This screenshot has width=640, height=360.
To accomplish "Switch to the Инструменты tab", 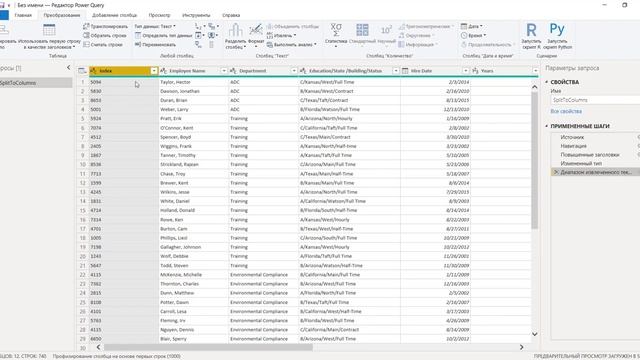I will [x=196, y=15].
